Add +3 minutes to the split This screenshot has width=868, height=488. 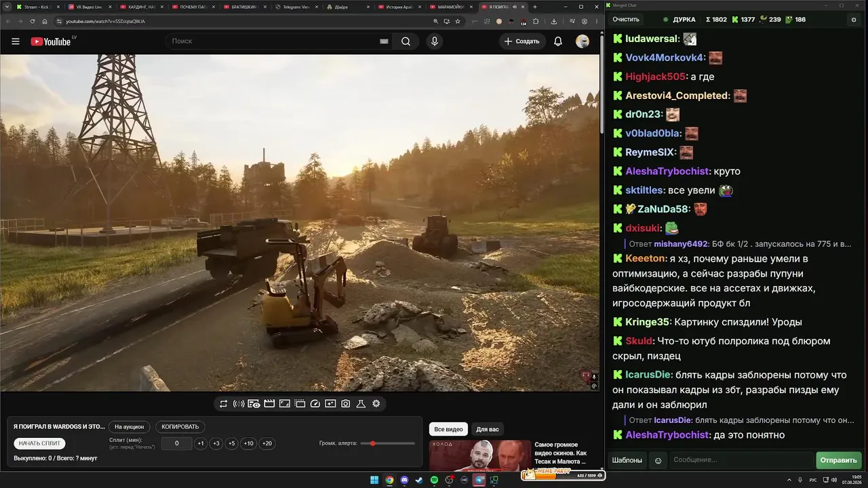click(x=216, y=443)
